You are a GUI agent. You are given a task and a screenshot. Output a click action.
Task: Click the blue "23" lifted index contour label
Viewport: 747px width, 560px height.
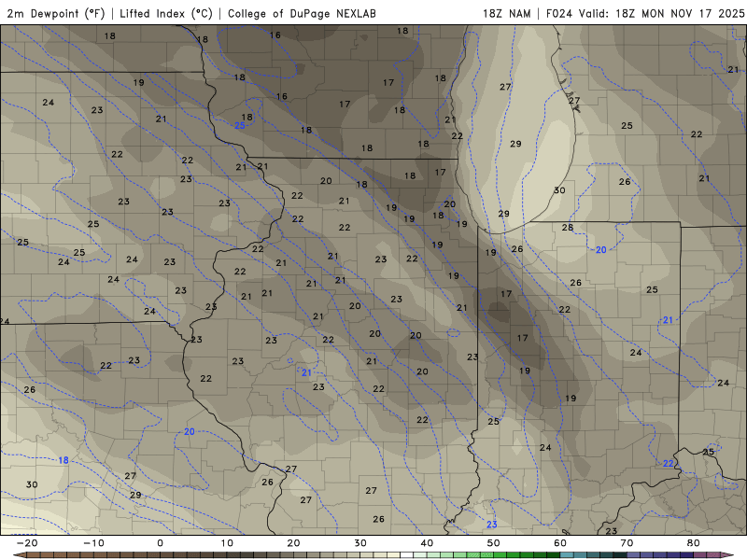point(492,525)
